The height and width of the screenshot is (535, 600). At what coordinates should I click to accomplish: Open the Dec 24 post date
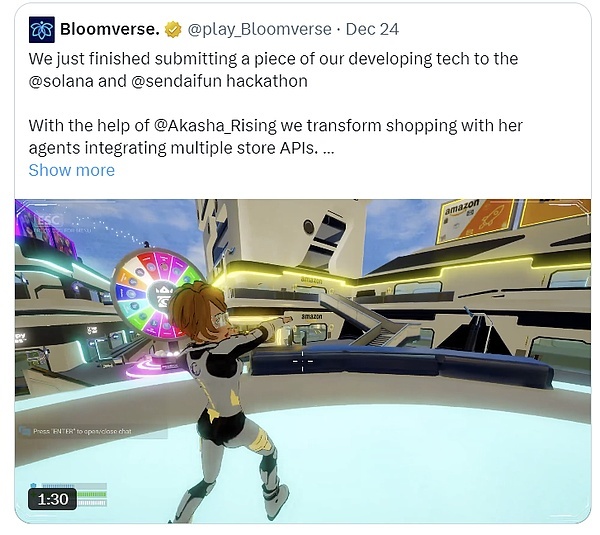coord(372,29)
